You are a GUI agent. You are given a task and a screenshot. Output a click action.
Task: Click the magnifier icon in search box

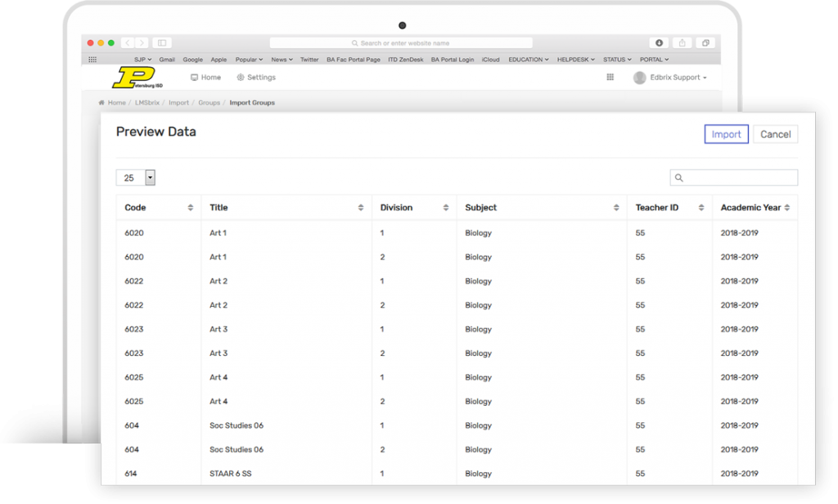(678, 178)
